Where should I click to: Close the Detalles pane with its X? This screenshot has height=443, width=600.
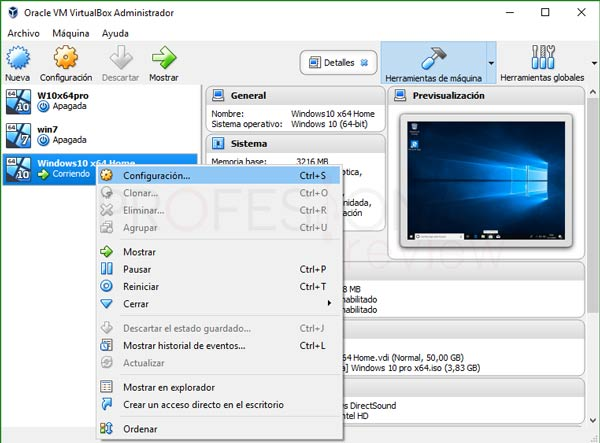(364, 62)
